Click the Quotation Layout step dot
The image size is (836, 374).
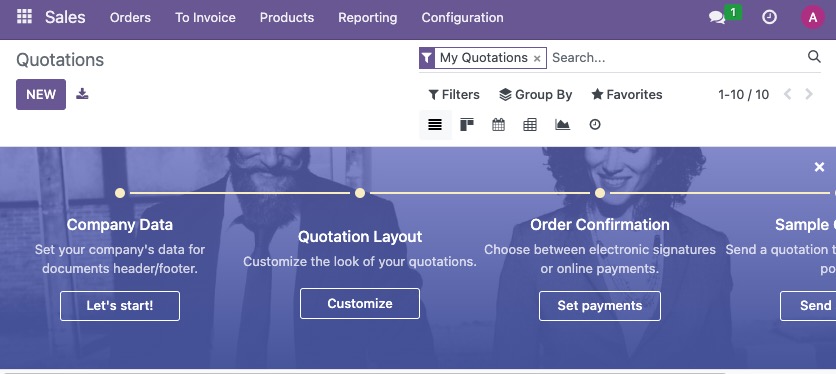(x=360, y=193)
